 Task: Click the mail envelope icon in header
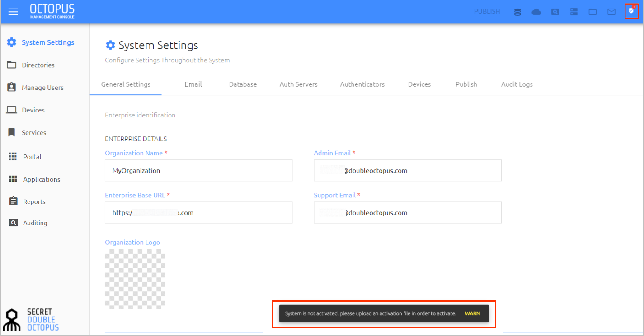point(611,12)
